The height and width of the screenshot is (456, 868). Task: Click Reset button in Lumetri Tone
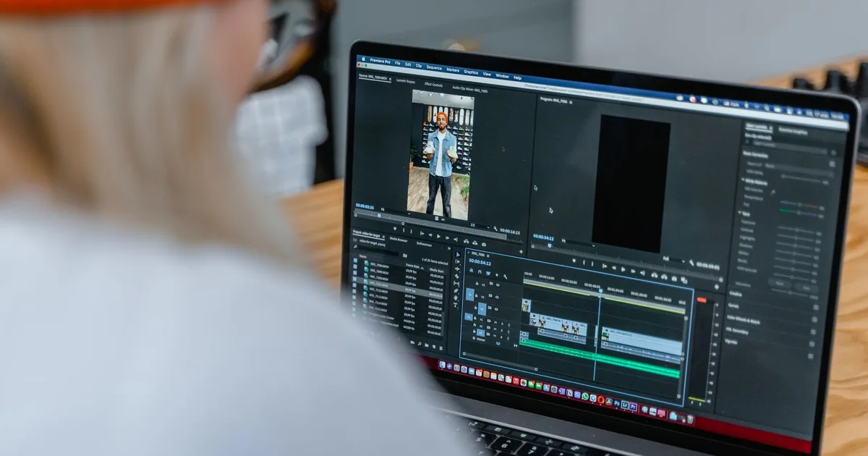pyautogui.click(x=780, y=284)
